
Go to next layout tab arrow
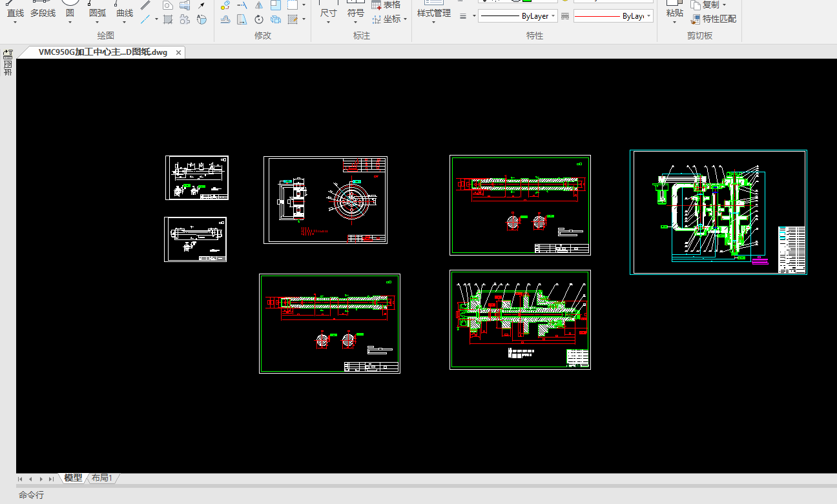41,479
